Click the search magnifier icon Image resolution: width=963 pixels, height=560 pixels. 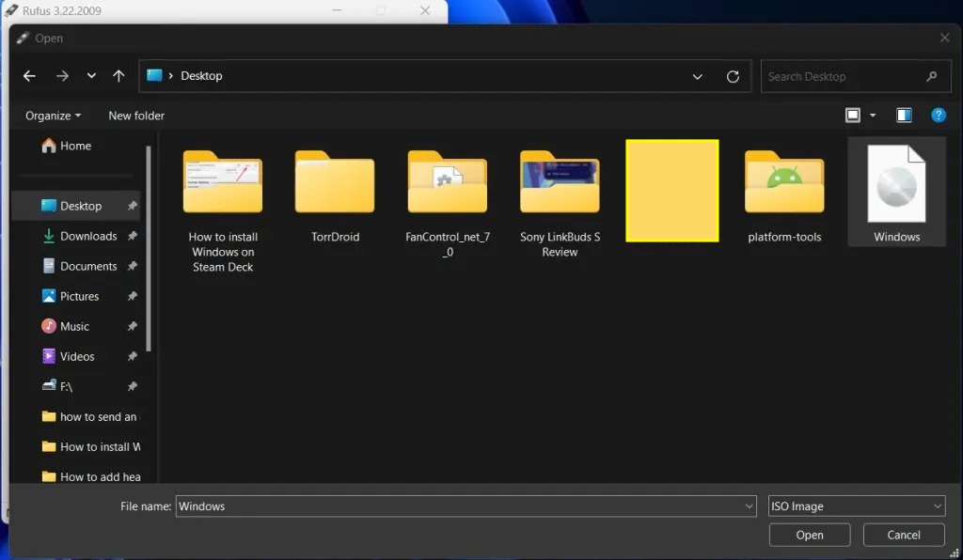pyautogui.click(x=931, y=77)
